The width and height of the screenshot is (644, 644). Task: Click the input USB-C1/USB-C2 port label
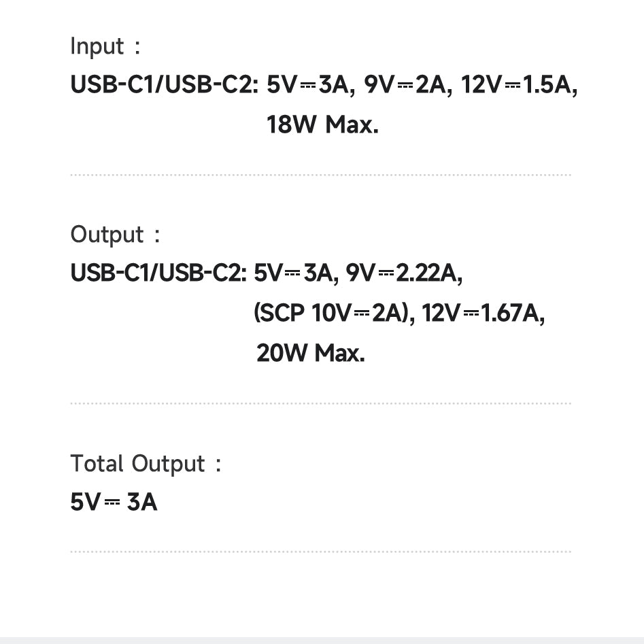(x=165, y=84)
